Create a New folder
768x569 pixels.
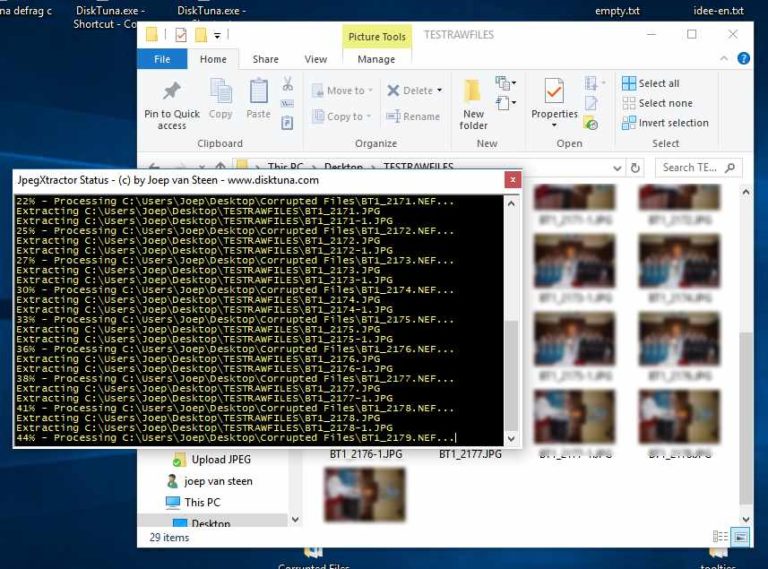[473, 104]
